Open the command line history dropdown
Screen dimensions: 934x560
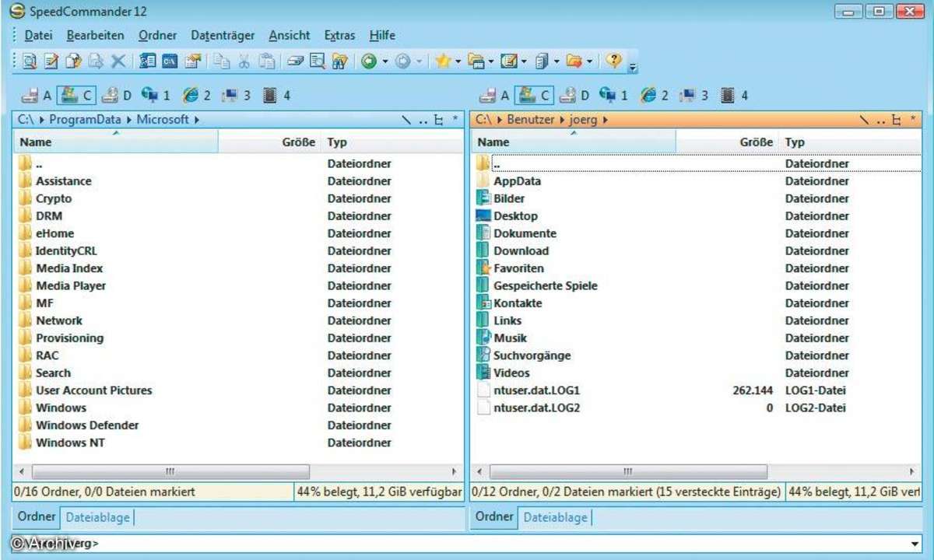point(915,544)
